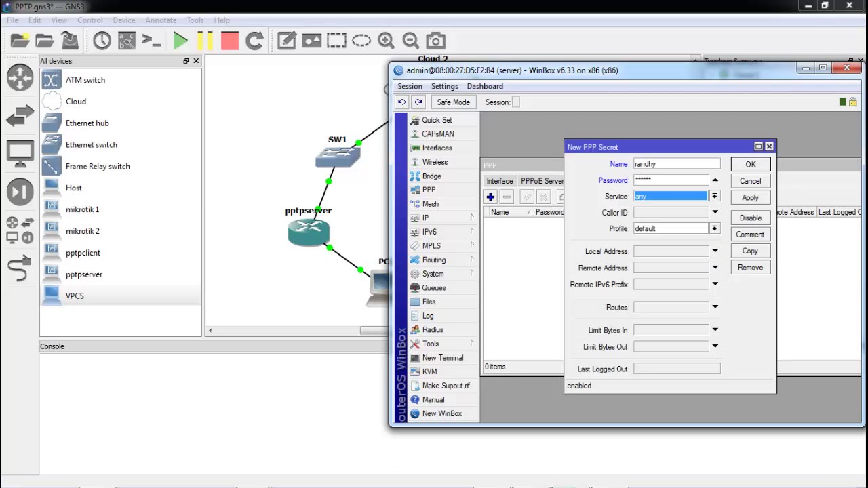Expand the Limit Bytes Out arrow

[x=715, y=346]
